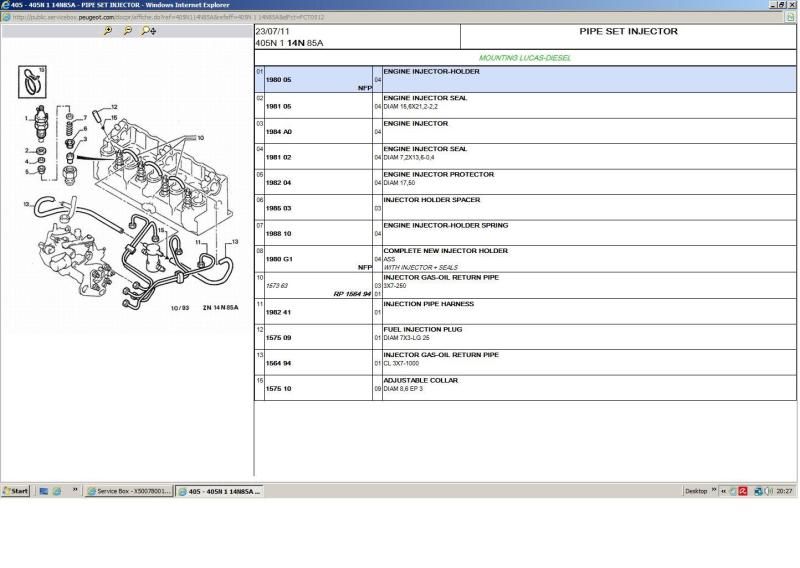
Task: Open the Windows Start menu
Action: pos(15,491)
